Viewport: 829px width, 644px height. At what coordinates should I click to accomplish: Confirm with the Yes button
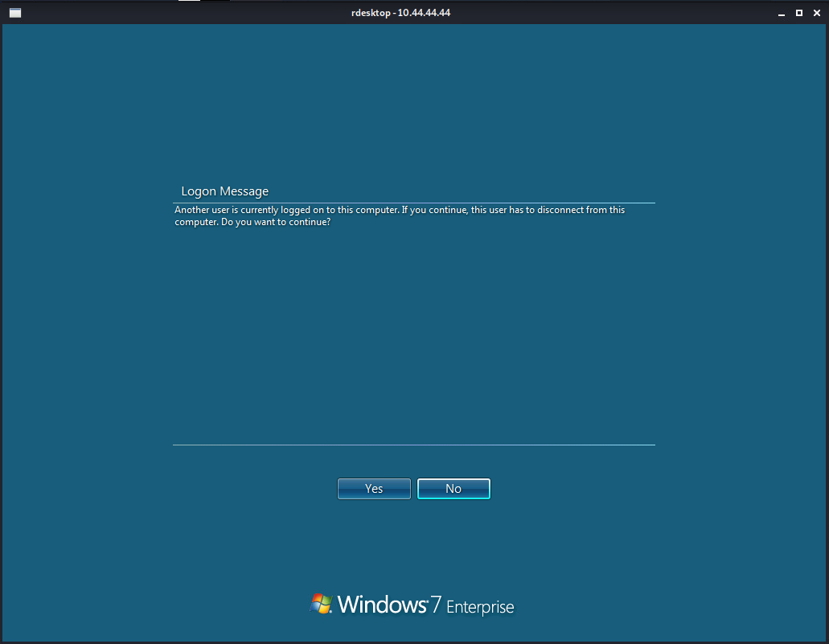374,489
